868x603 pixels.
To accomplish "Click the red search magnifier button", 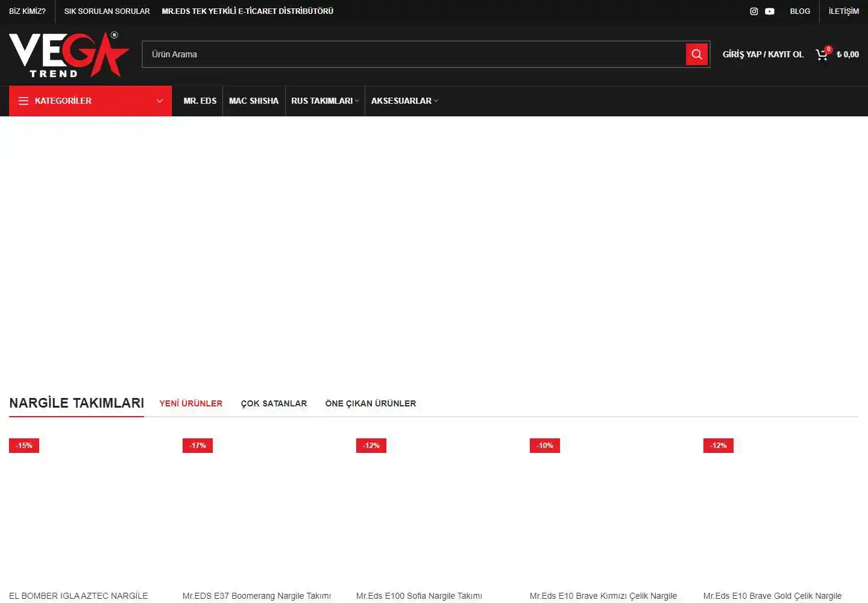I will [697, 54].
